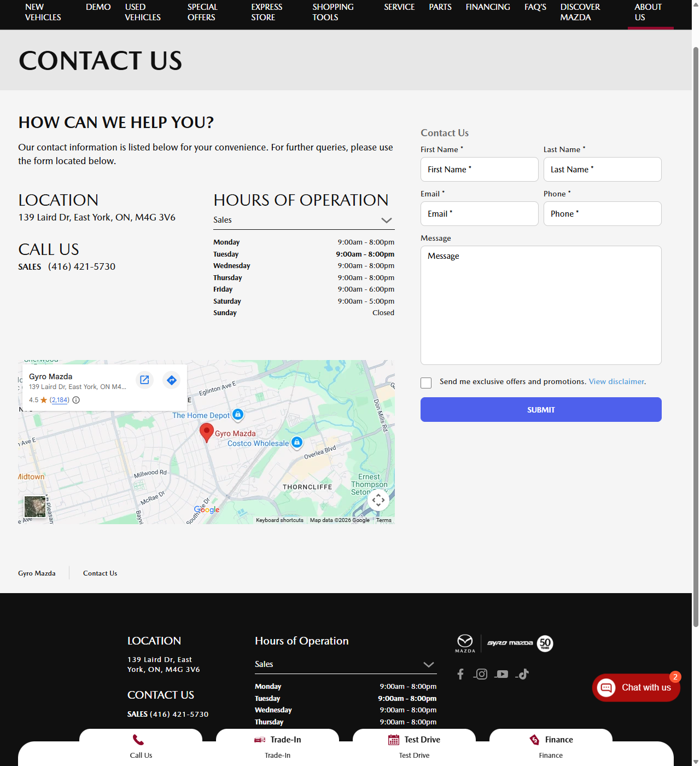Open map Keyboard shortcuts

point(279,520)
